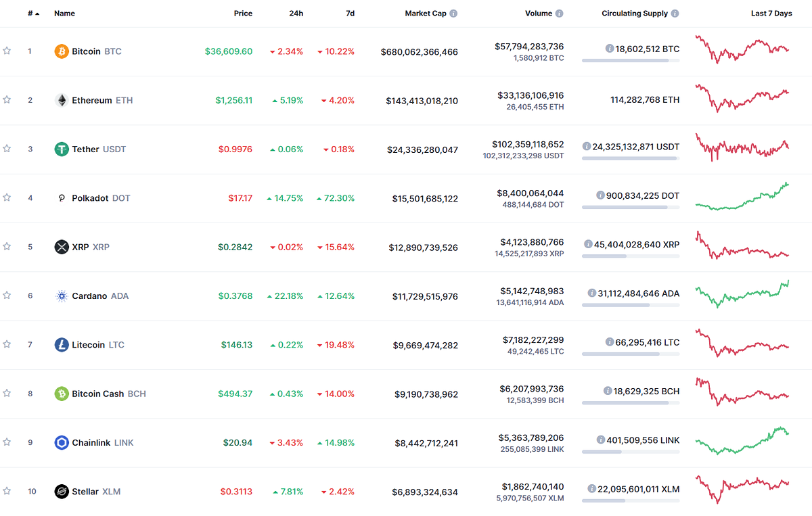Sort table by Market Cap header
812x516 pixels.
pyautogui.click(x=426, y=14)
